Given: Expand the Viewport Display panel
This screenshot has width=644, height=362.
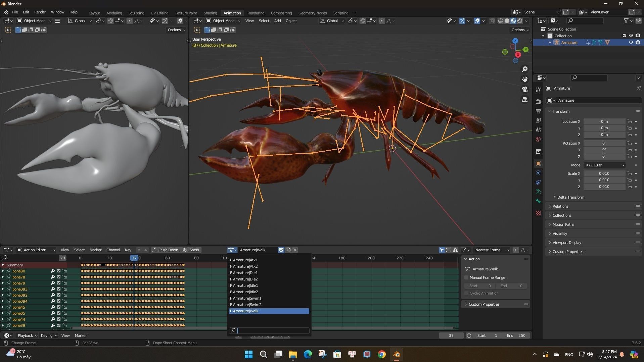Looking at the screenshot, I should 594,243.
